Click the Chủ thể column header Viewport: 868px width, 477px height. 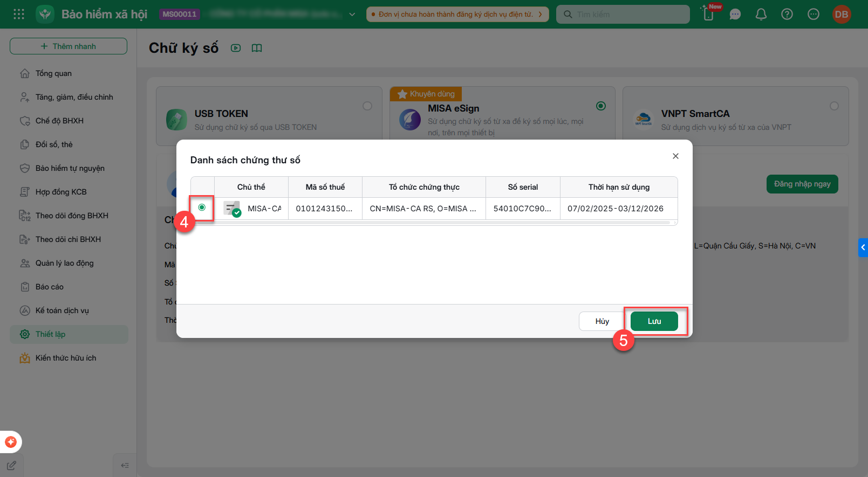(251, 187)
